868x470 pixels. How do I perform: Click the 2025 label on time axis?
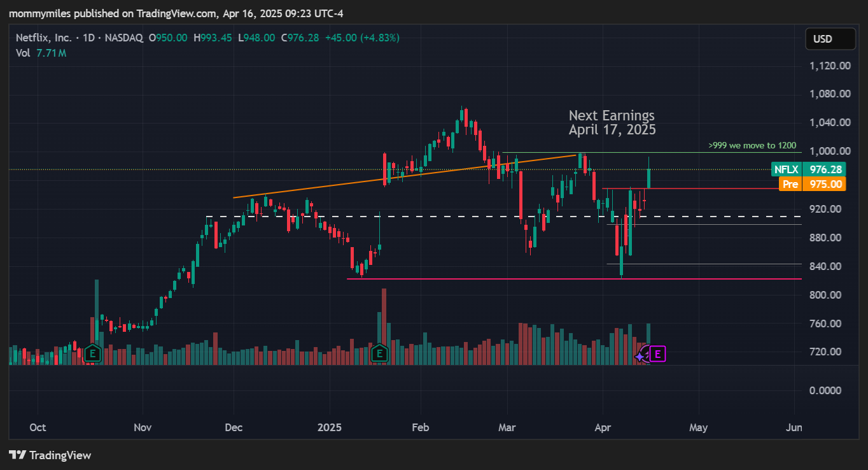coord(330,427)
